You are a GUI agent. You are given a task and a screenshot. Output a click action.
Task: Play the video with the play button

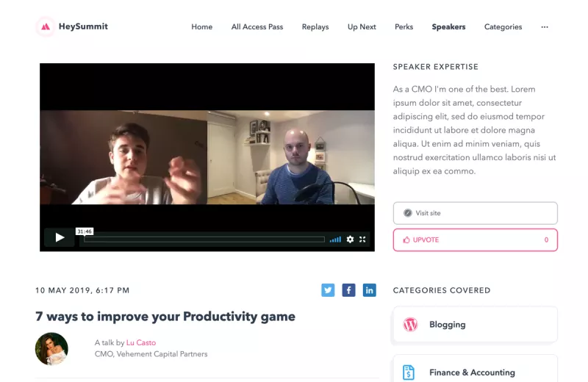pos(60,238)
